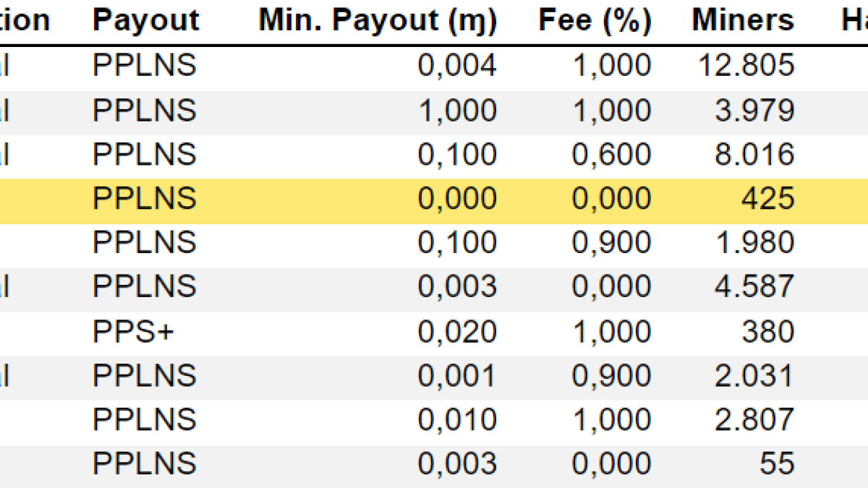Screen dimensions: 868x488
Task: Click the miners cell showing 55
Action: [777, 464]
